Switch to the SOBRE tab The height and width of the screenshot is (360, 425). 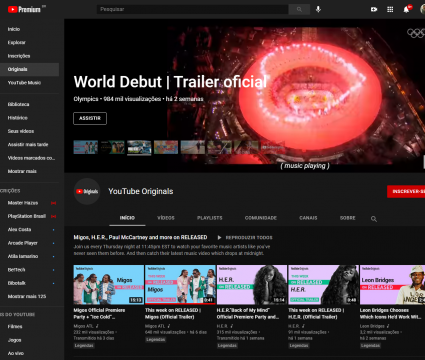click(348, 218)
